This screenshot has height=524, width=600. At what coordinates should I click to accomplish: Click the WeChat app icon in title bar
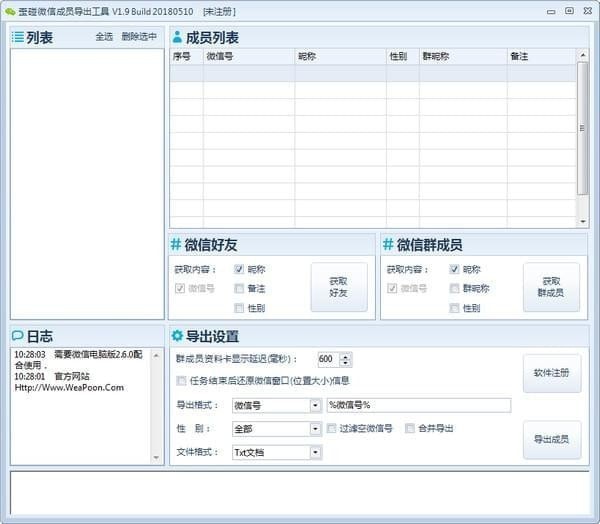(x=10, y=11)
